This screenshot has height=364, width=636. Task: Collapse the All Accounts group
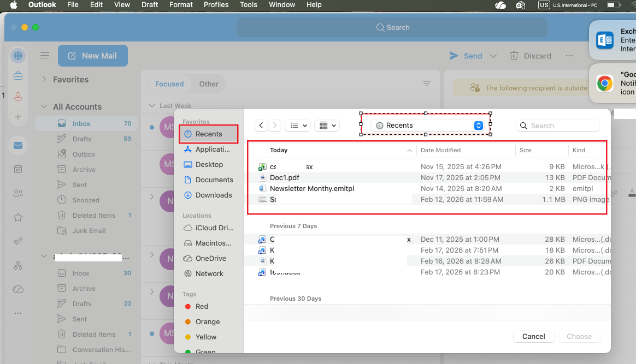click(44, 106)
